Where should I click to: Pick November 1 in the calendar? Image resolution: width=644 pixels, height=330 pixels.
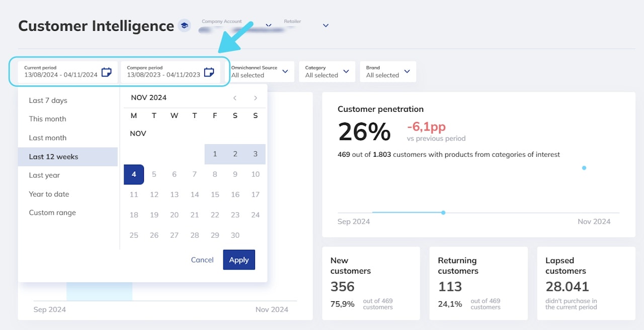215,154
